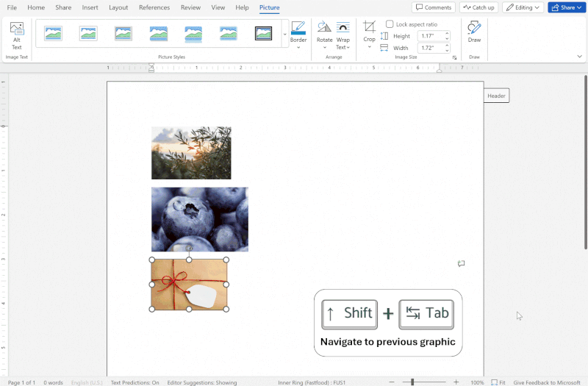Open the Image Size dialog launcher
The width and height of the screenshot is (588, 386).
(x=454, y=57)
